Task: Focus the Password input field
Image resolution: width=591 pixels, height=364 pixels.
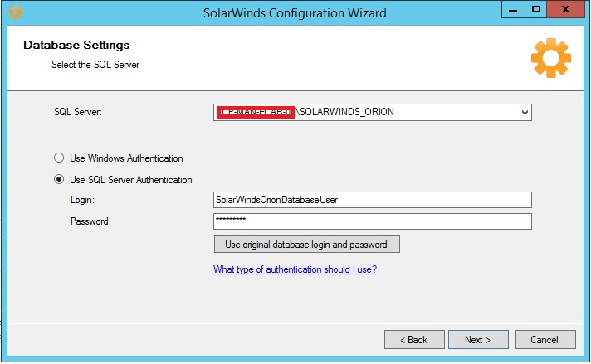Action: [372, 221]
